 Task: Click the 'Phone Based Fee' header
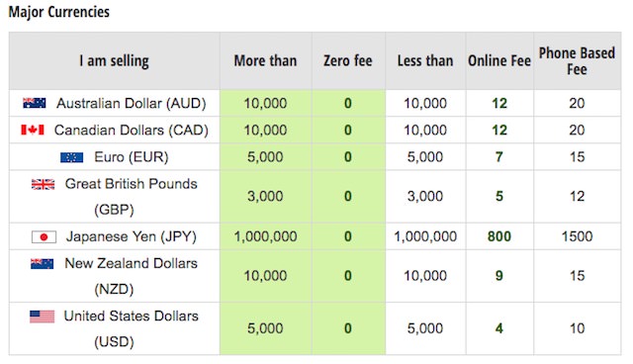[x=577, y=61]
